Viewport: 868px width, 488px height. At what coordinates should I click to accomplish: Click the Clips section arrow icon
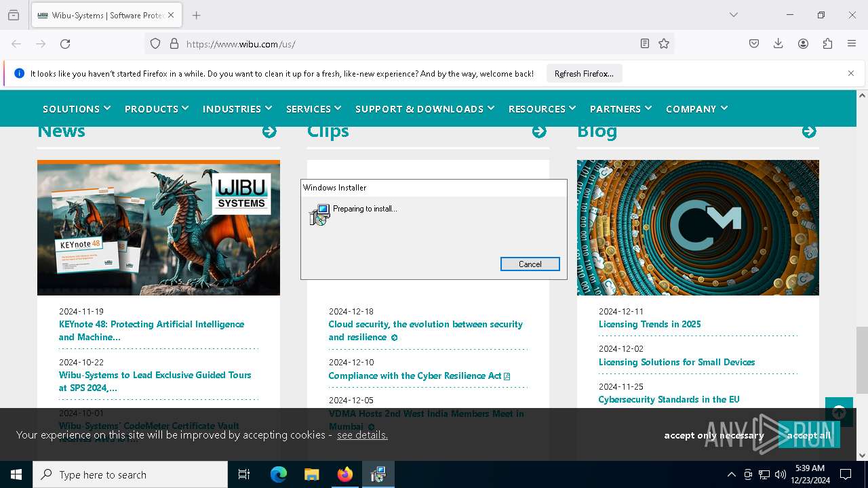539,131
